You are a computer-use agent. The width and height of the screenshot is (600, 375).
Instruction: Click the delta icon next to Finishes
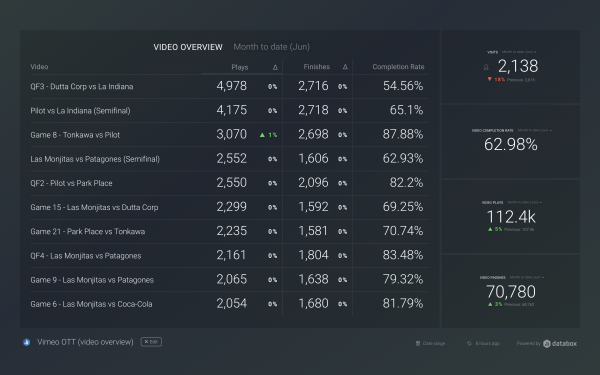[x=345, y=67]
